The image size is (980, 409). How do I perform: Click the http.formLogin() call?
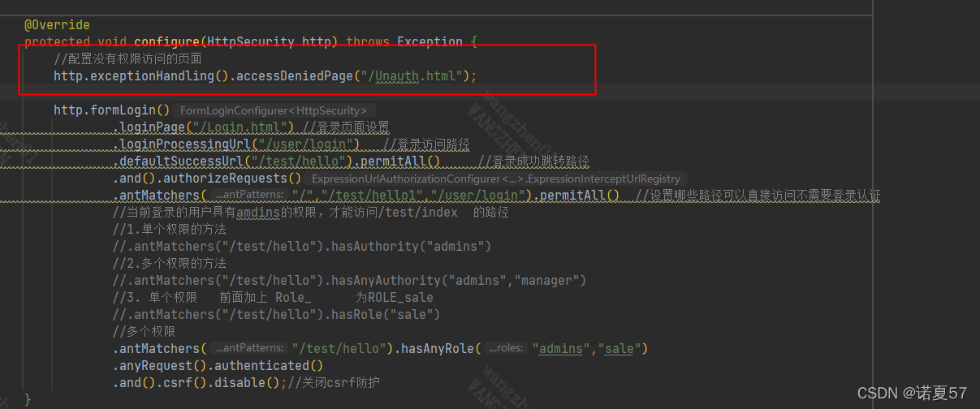[112, 110]
